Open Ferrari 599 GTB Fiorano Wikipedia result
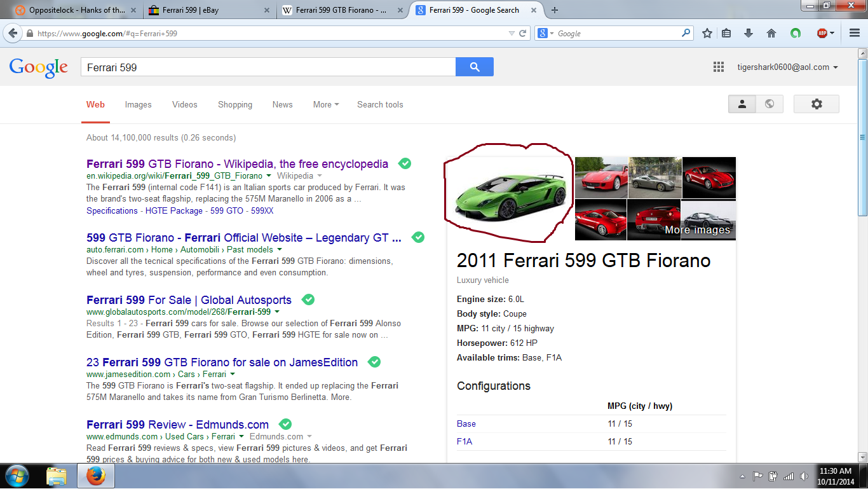The image size is (868, 489). pos(237,163)
